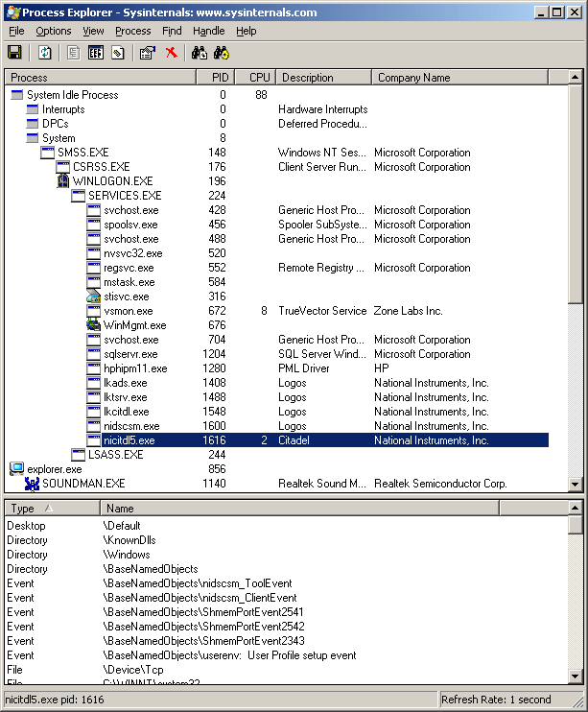Click process list scrollbar up arrow
588x712 pixels.
point(575,77)
